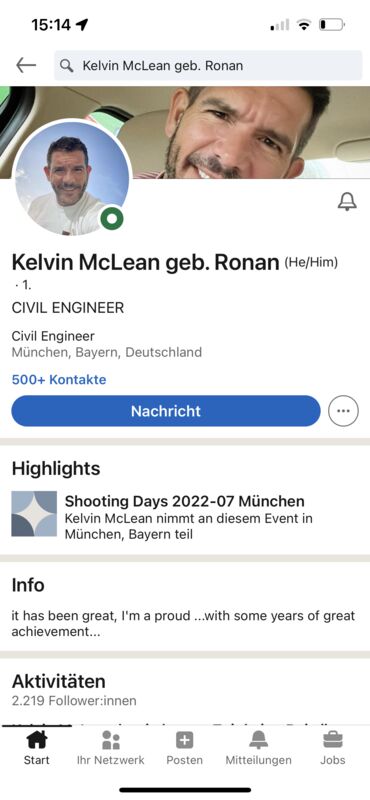Switch to the Jobs tab

[333, 747]
